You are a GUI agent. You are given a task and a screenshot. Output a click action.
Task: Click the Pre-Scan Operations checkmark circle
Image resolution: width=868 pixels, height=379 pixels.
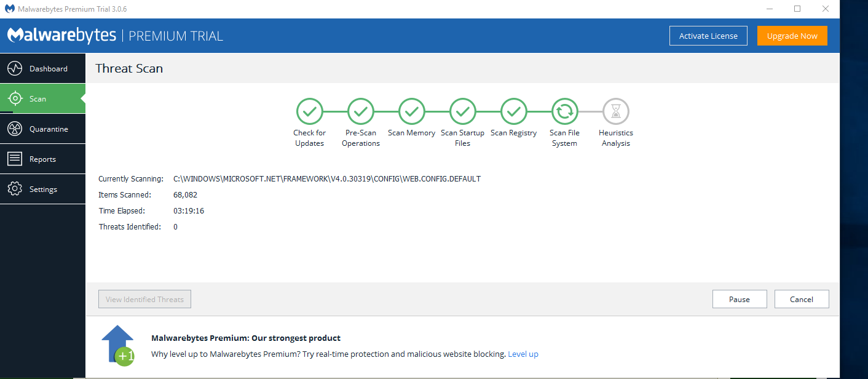[360, 111]
